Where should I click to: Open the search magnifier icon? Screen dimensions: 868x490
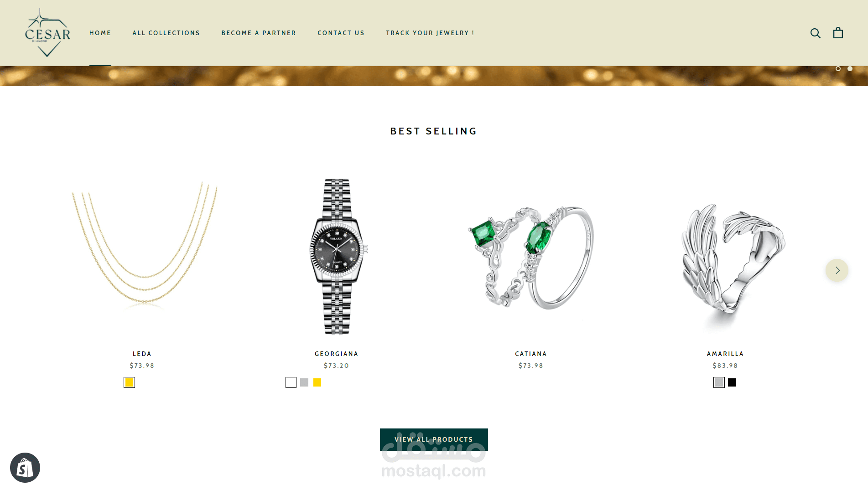click(815, 33)
